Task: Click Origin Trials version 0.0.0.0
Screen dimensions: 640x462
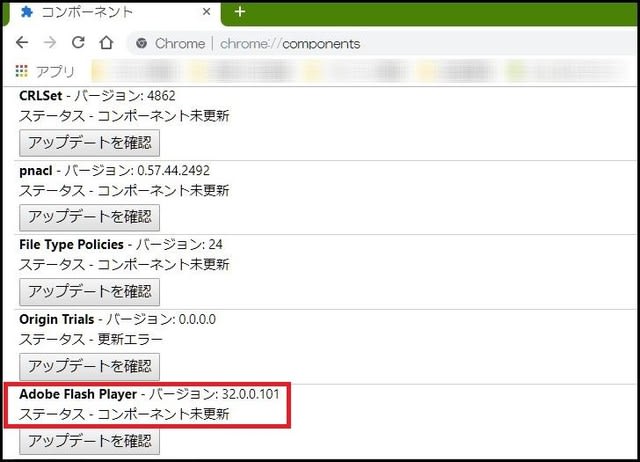Action: tap(198, 320)
